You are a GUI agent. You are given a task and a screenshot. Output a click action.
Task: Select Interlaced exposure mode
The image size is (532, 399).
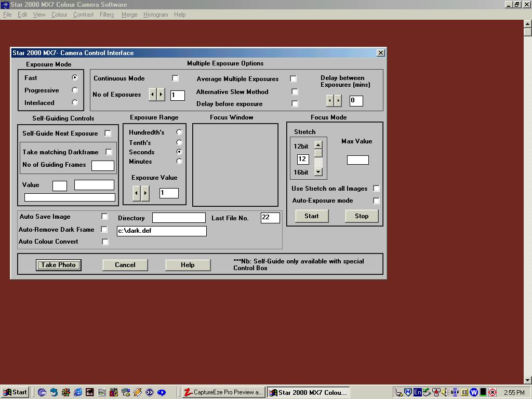(x=75, y=102)
